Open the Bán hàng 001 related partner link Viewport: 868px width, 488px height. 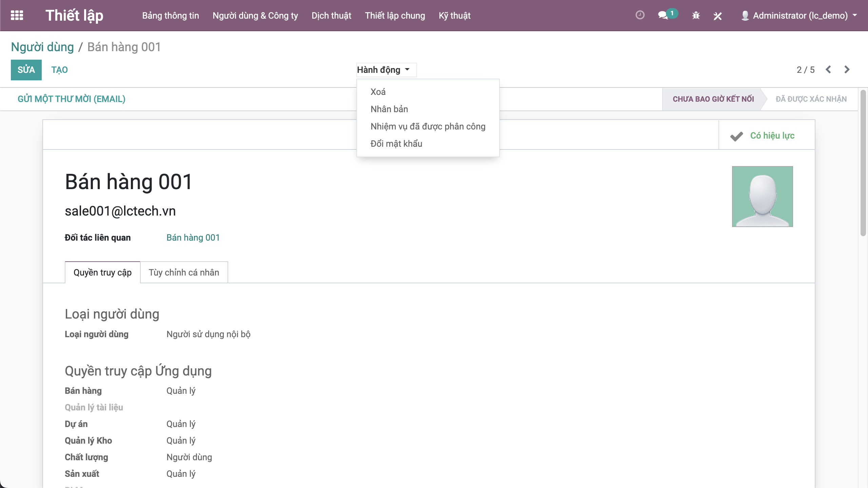tap(193, 238)
